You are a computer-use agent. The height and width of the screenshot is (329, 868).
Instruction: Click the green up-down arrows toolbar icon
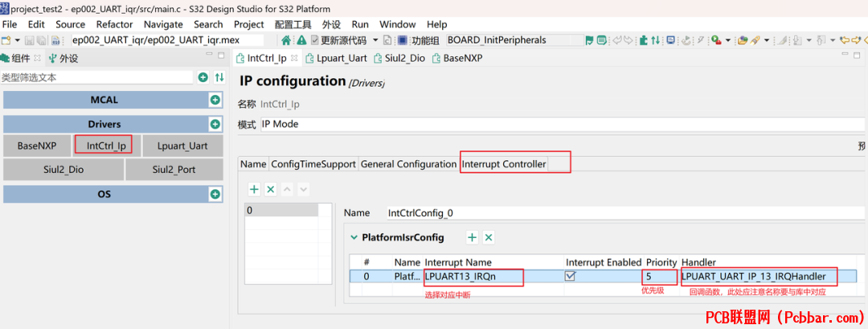coord(656,40)
